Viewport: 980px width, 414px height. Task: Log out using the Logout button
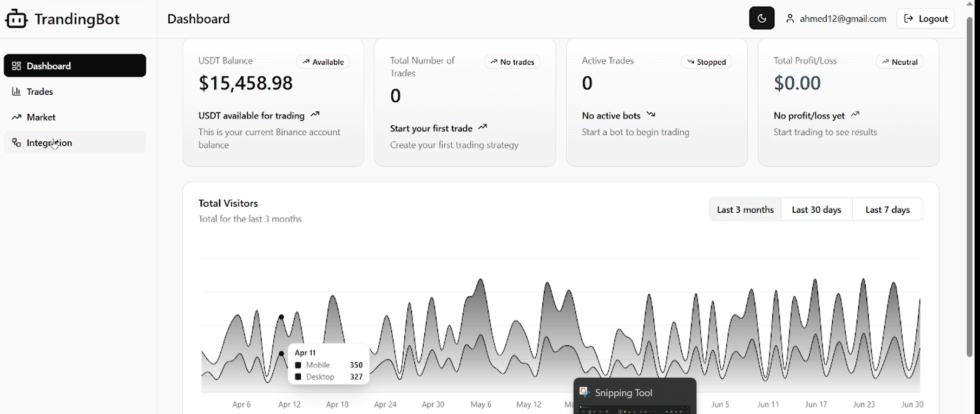click(x=925, y=18)
